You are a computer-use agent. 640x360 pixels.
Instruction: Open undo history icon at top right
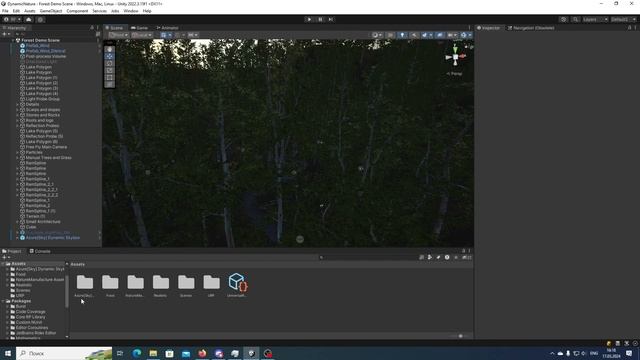564,19
